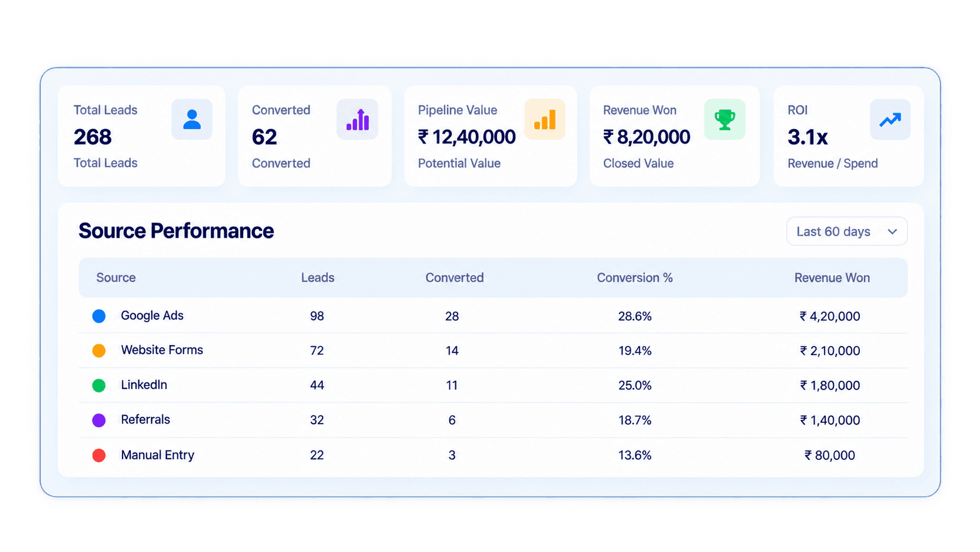The height and width of the screenshot is (552, 980).
Task: Click the Source column header
Action: click(116, 277)
